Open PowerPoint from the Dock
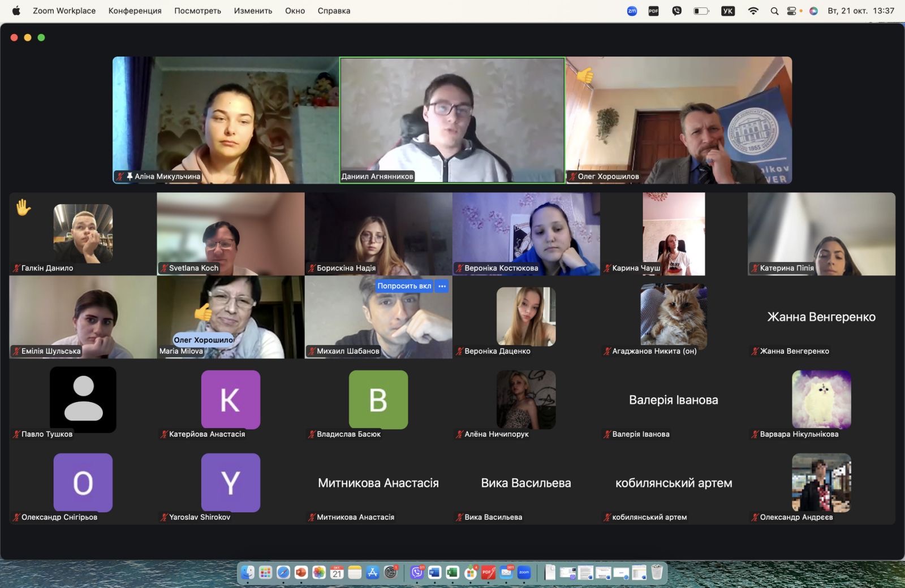The height and width of the screenshot is (588, 905). click(x=301, y=573)
